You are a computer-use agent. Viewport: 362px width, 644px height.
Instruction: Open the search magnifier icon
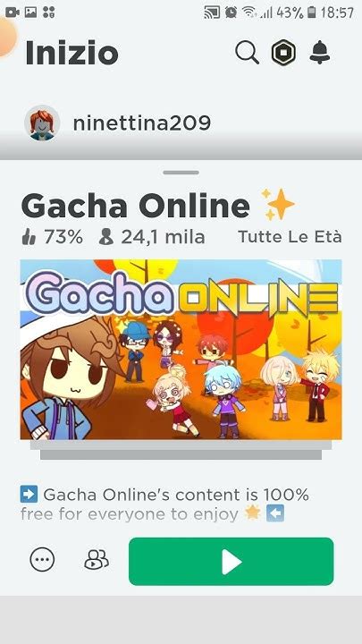click(247, 53)
